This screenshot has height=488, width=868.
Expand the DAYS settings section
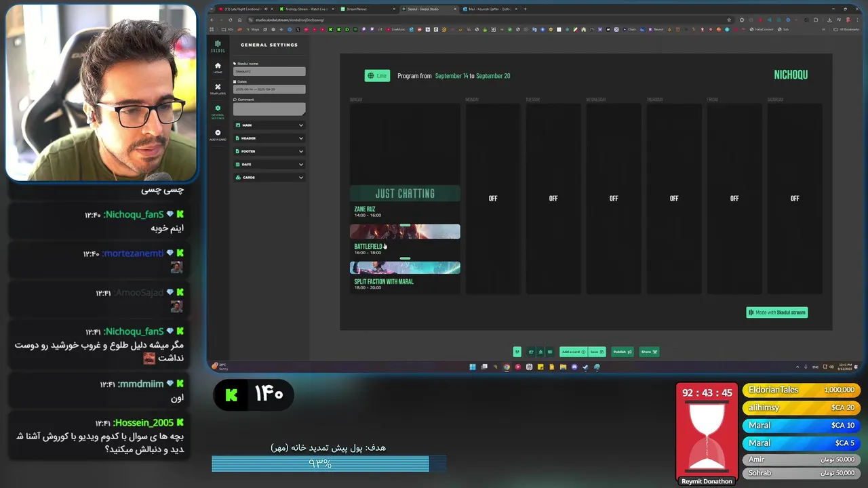(269, 164)
